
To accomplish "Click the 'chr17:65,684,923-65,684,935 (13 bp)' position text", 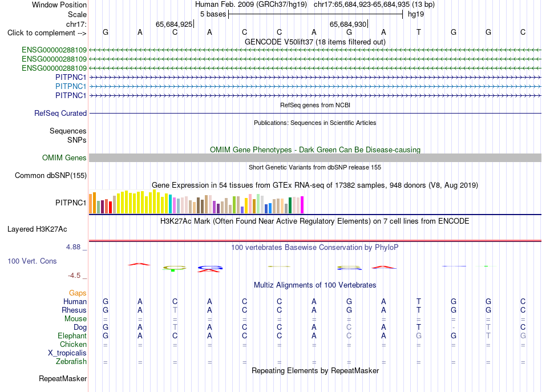I will point(374,5).
